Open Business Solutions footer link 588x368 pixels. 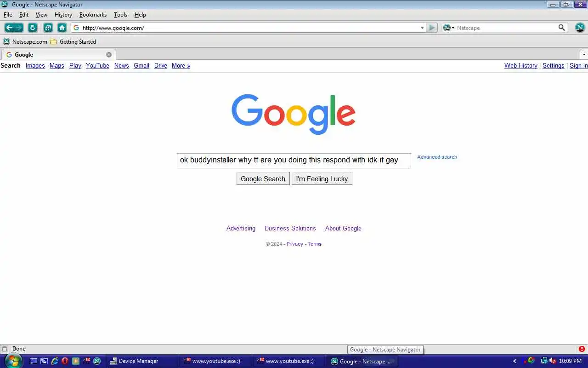pyautogui.click(x=290, y=228)
